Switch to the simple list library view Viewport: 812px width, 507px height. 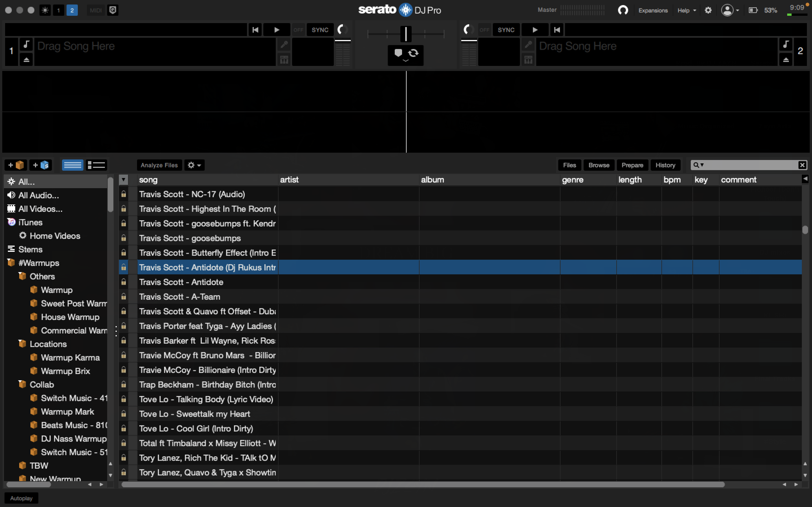click(72, 165)
